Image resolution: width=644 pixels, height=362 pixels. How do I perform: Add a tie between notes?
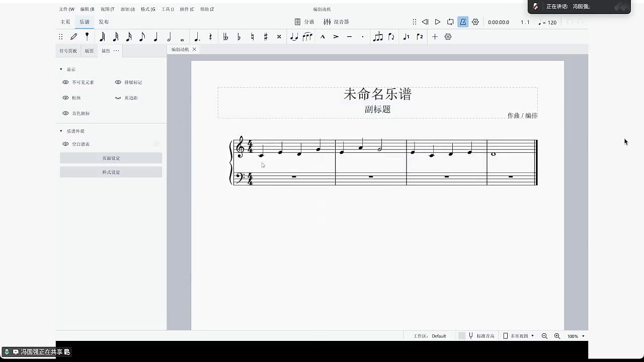(x=294, y=37)
